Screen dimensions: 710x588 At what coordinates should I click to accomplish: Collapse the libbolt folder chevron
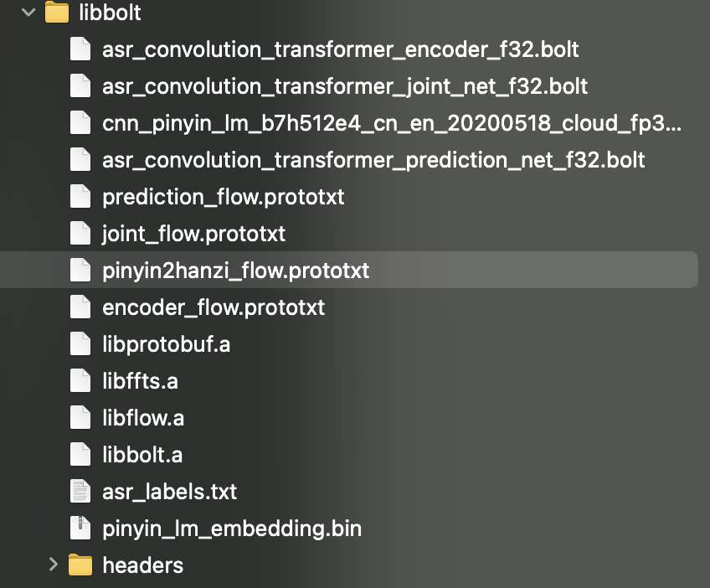pos(28,13)
